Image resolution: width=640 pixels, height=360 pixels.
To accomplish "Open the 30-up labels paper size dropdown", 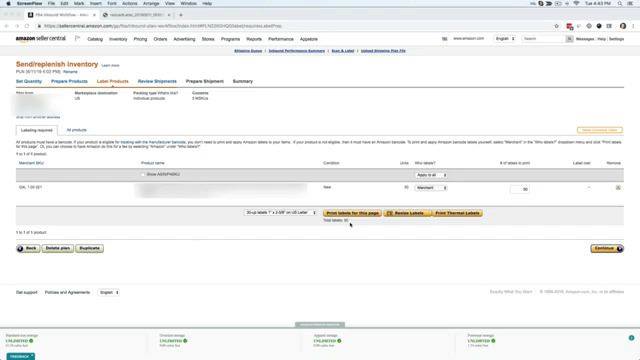I will [x=280, y=213].
